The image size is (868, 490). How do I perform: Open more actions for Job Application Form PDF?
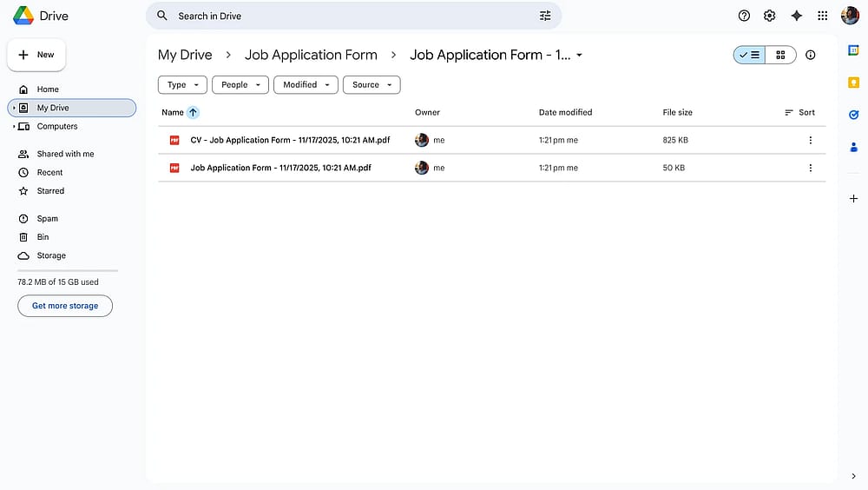811,168
